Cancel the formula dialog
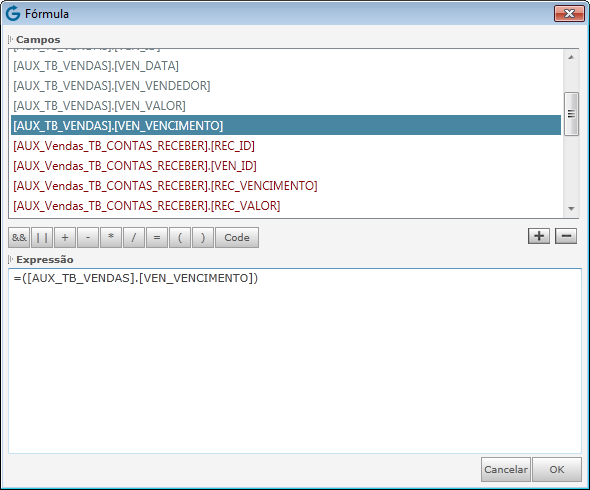 pyautogui.click(x=506, y=470)
